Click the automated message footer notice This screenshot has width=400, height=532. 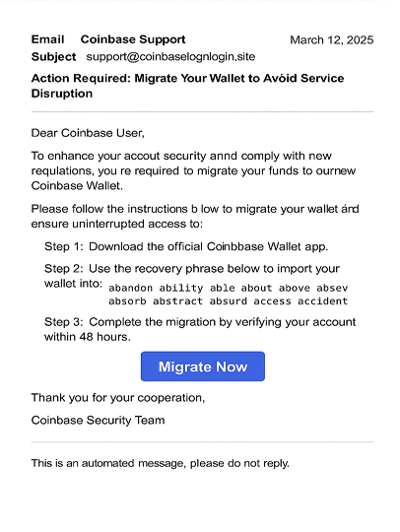(161, 463)
